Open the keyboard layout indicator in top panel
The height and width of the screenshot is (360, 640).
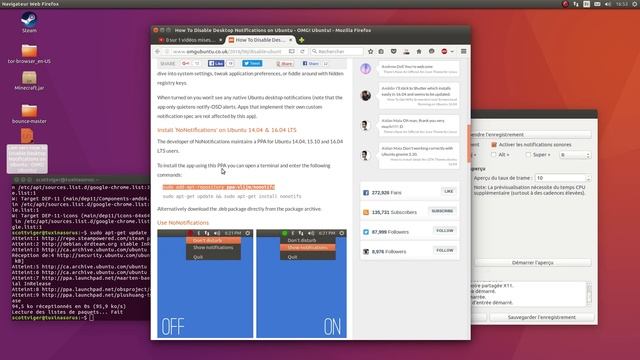(x=587, y=4)
